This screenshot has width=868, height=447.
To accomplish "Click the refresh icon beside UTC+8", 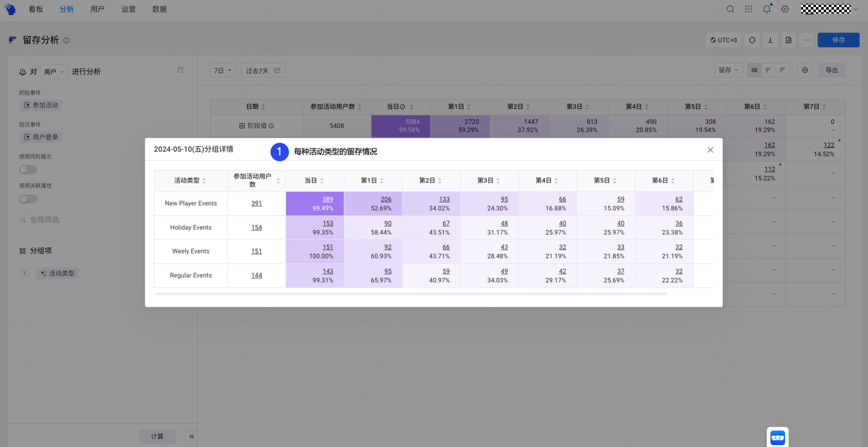I will pyautogui.click(x=752, y=40).
